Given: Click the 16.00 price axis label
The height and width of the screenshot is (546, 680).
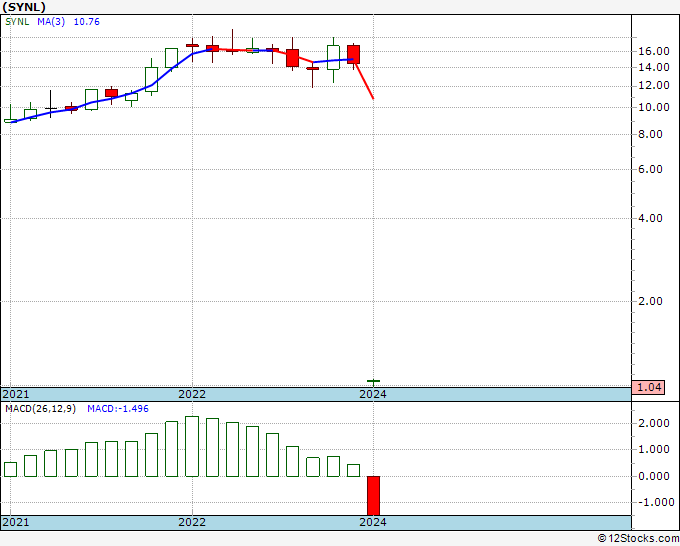Looking at the screenshot, I should (654, 51).
